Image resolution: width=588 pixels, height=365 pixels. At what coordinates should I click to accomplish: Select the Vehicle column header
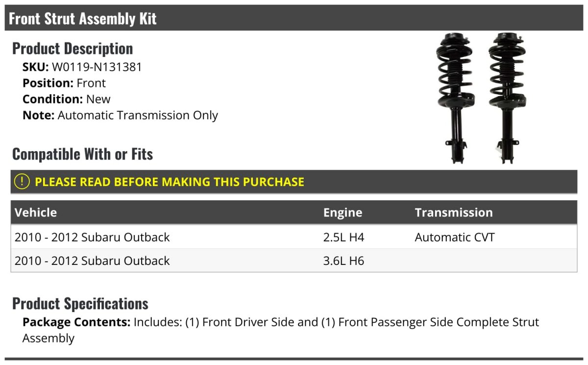[x=36, y=212]
